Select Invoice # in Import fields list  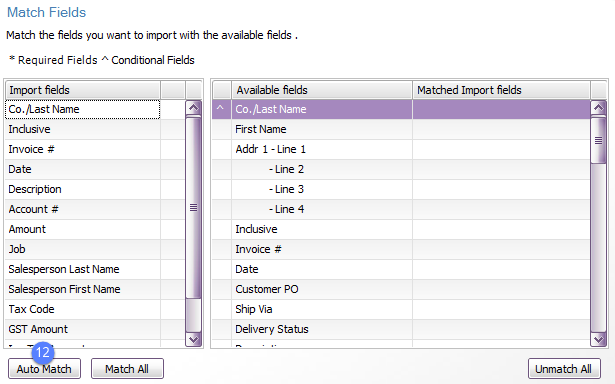point(82,149)
